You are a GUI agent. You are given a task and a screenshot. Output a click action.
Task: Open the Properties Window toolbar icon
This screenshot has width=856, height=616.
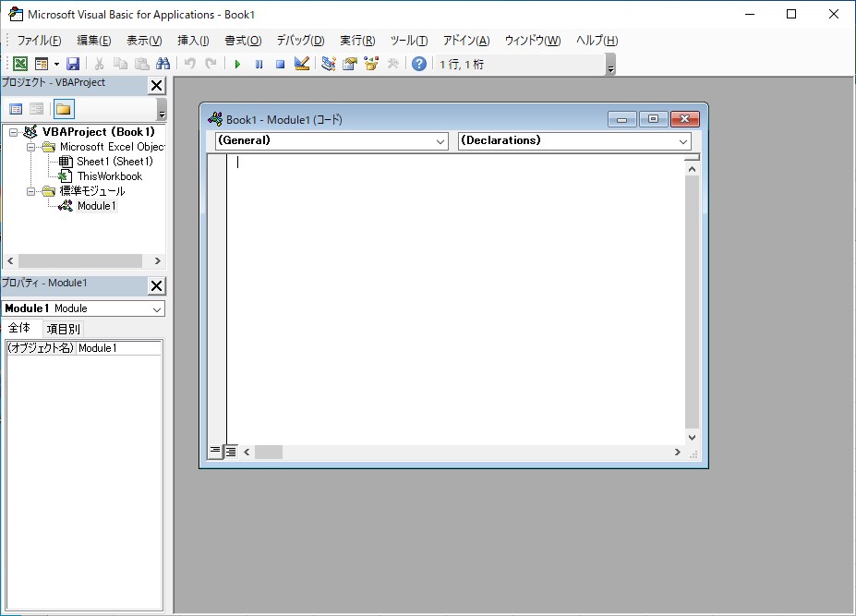click(348, 63)
